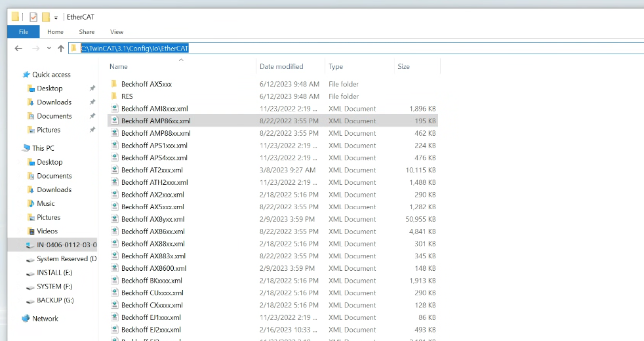Click the Forward navigation arrow
Image resolution: width=644 pixels, height=341 pixels.
[35, 49]
